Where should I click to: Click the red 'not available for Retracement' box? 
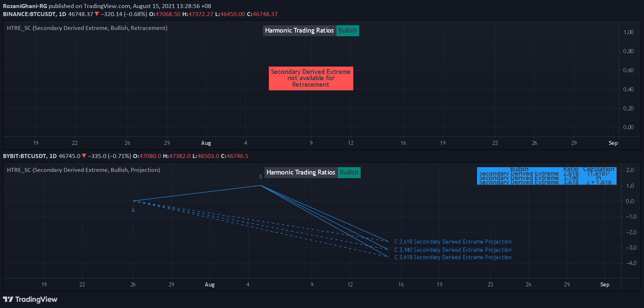coord(311,78)
